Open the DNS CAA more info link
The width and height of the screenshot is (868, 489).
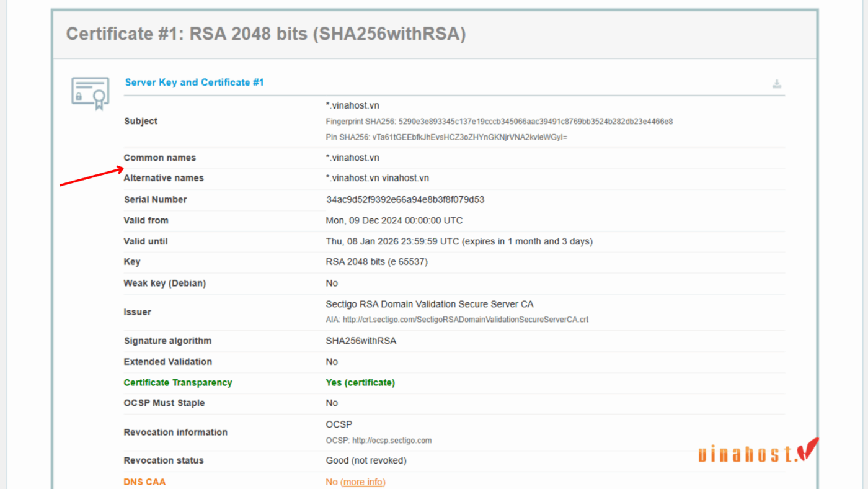tap(363, 482)
